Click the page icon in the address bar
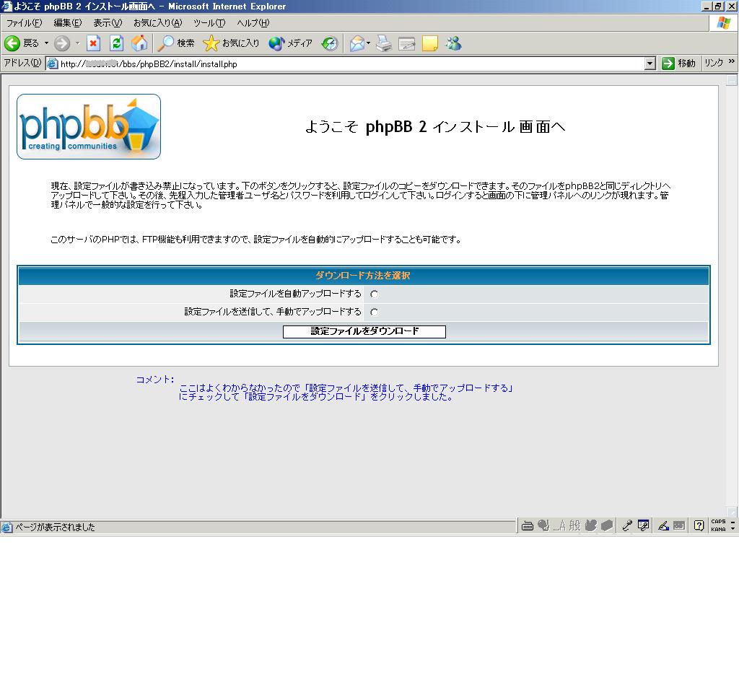 coord(52,64)
